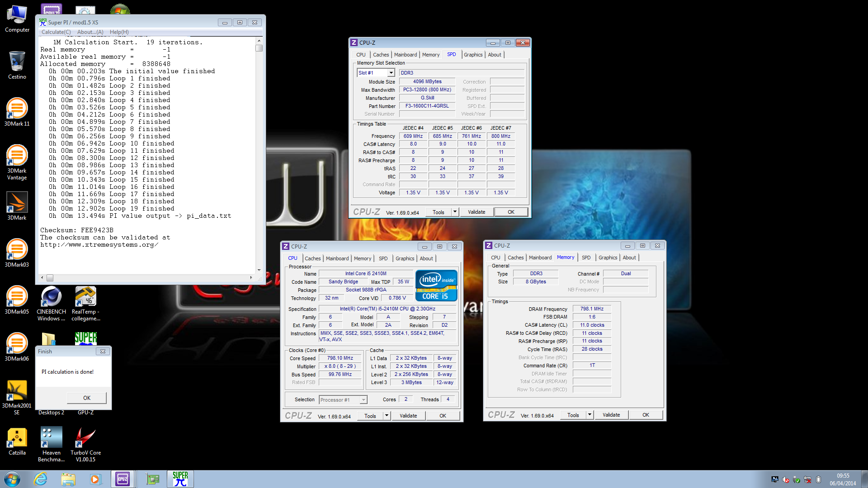Open Windows Media Player from the taskbar
Viewport: 868px width, 488px height.
95,479
